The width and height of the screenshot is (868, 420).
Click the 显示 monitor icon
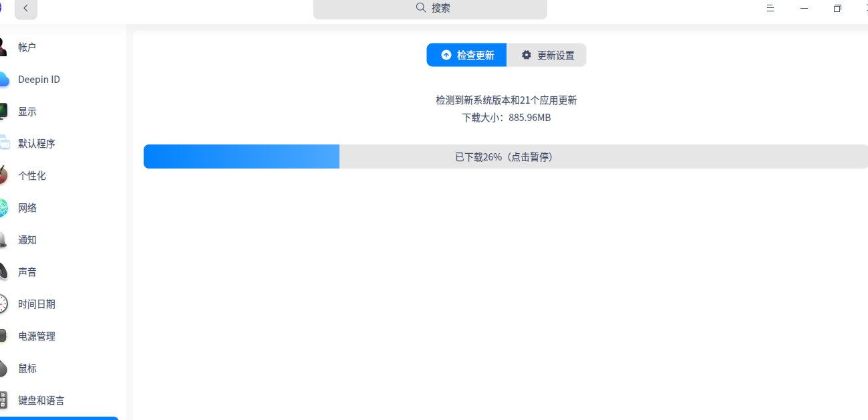click(3, 111)
